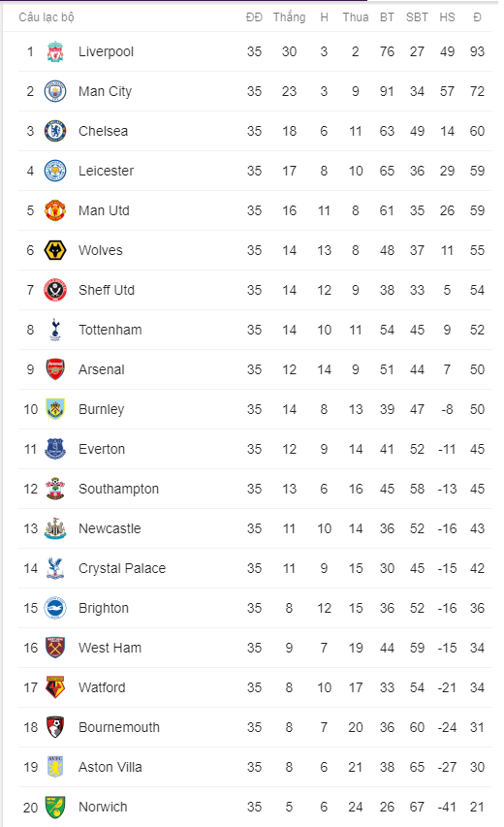The height and width of the screenshot is (827, 504).
Task: Click the SBT column header
Action: (417, 17)
